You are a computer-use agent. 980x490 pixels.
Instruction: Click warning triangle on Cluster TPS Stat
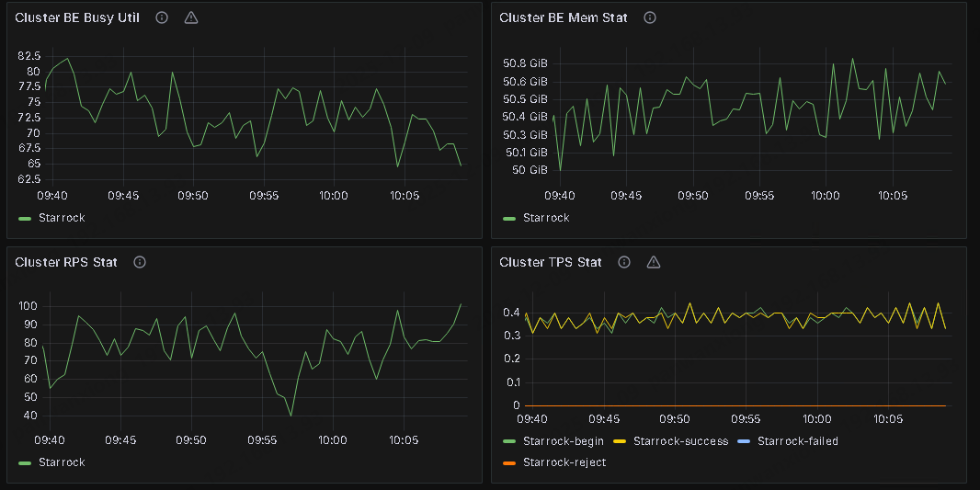click(x=654, y=262)
